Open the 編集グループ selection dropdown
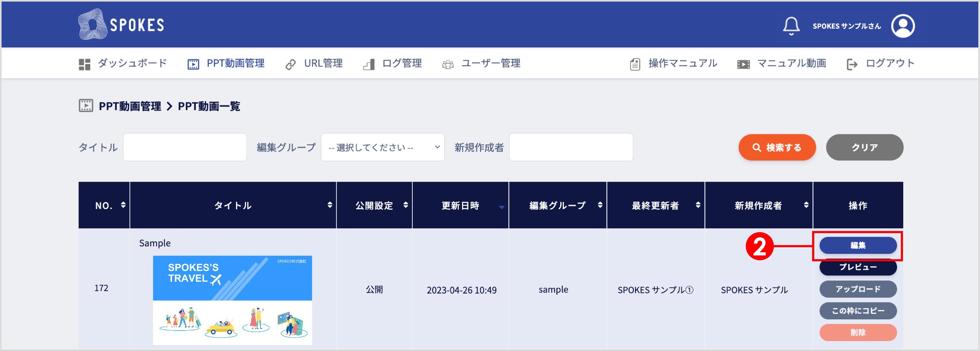Screen dimensions: 980x351 (382, 147)
